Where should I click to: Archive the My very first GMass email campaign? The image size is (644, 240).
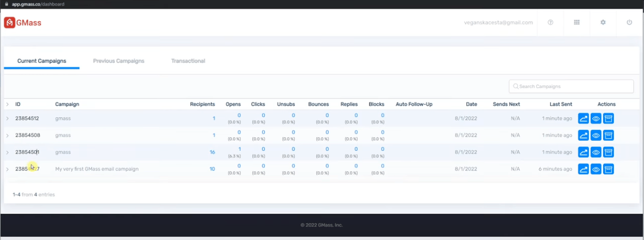click(x=608, y=169)
